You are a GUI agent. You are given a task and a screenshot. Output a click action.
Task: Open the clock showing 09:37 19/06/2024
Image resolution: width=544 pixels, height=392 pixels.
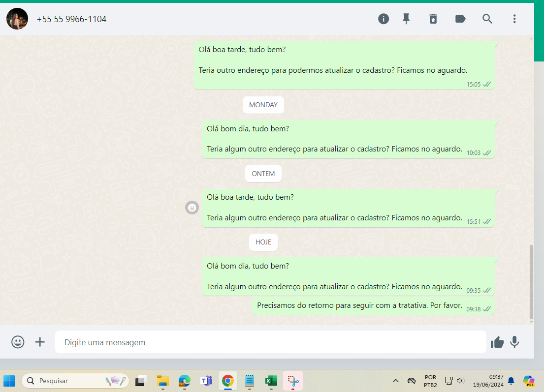coord(488,381)
